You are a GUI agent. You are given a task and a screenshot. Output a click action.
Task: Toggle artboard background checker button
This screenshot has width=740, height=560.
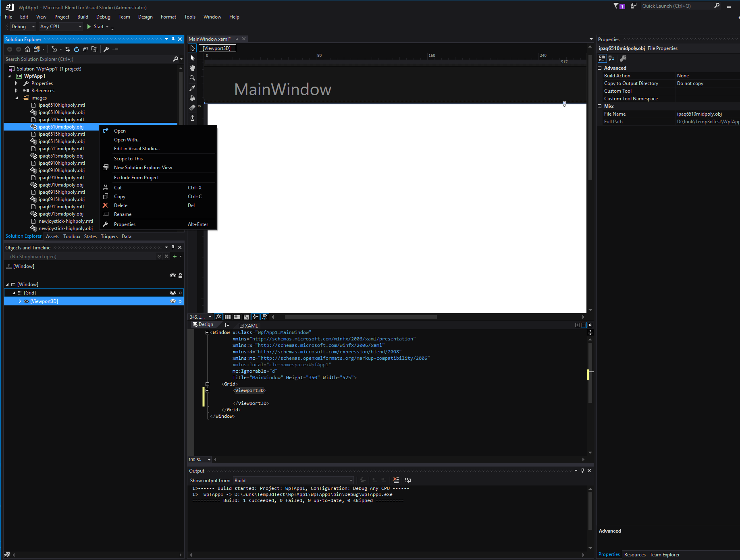(x=246, y=317)
